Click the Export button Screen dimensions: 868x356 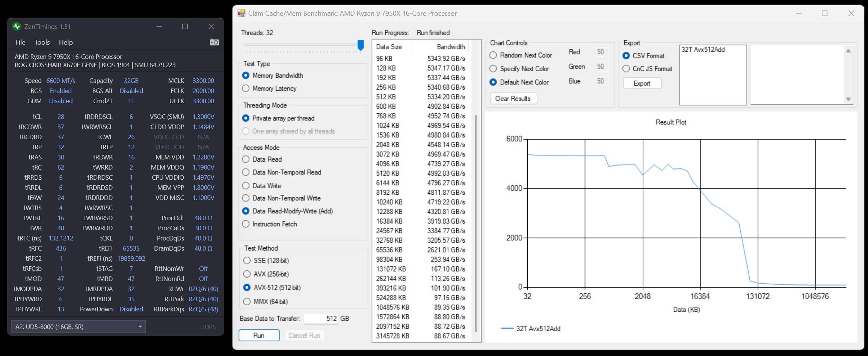(x=642, y=83)
